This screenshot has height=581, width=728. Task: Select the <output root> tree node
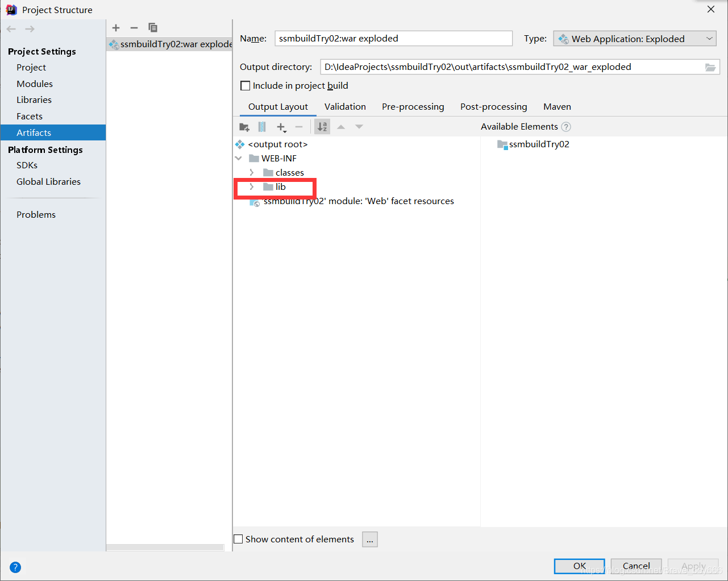tap(278, 144)
